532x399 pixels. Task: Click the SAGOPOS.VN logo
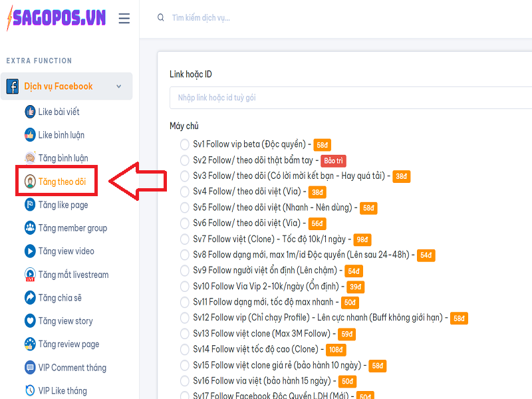click(56, 19)
